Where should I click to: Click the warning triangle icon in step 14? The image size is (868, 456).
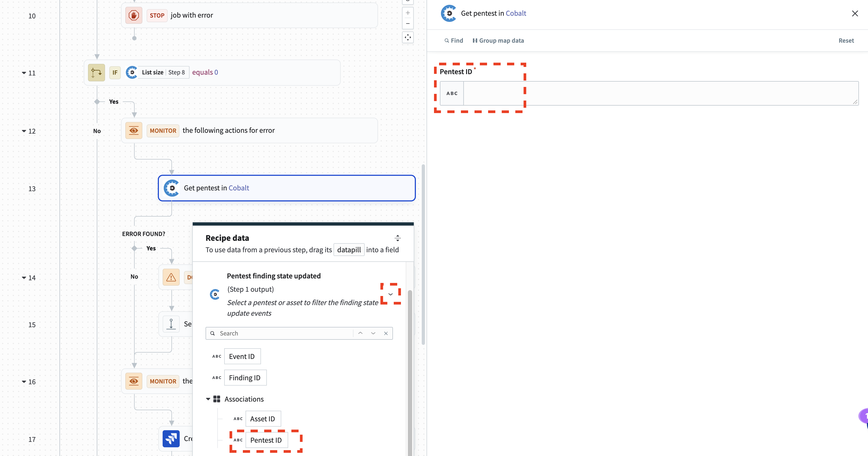tap(171, 277)
